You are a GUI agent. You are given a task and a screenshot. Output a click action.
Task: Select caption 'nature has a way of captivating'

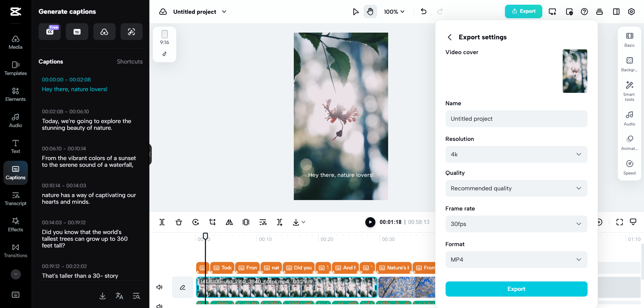coord(89,198)
